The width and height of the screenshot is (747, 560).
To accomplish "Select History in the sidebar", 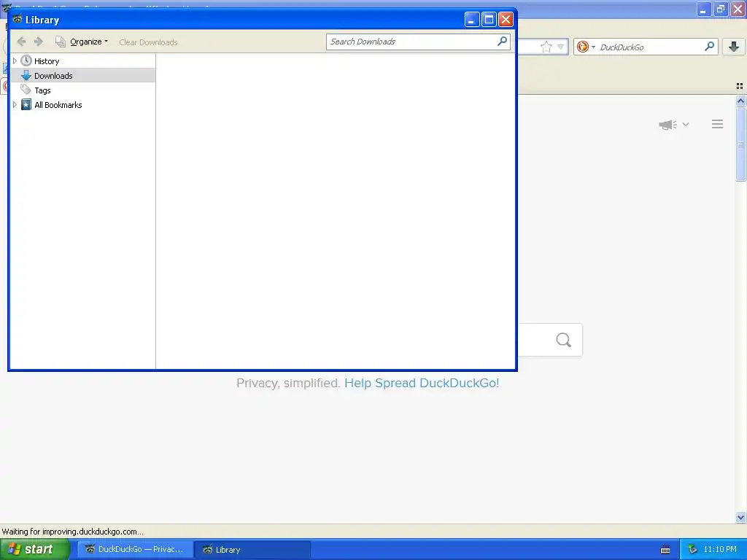I will click(x=47, y=61).
